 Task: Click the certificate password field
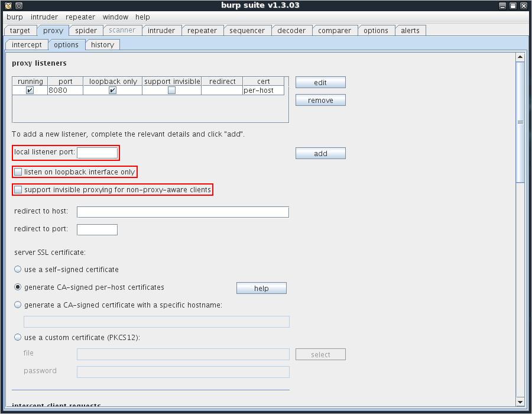(x=183, y=372)
